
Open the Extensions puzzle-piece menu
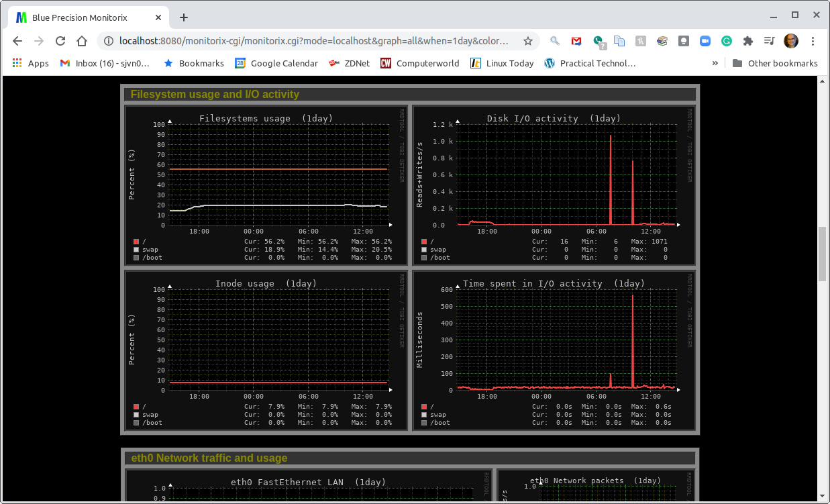click(x=748, y=41)
